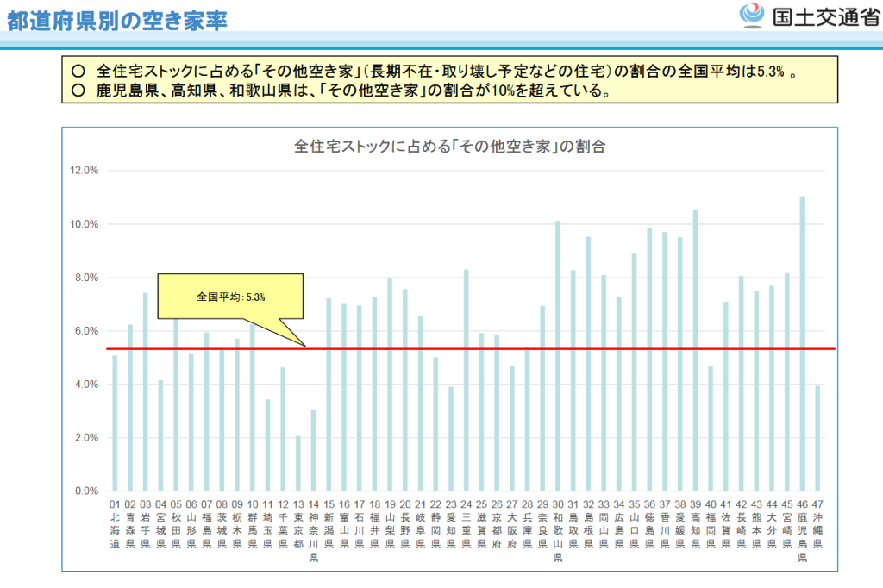Viewport: 883px width, 588px height.
Task: Click the 2.0% y-axis label
Action: (x=86, y=438)
